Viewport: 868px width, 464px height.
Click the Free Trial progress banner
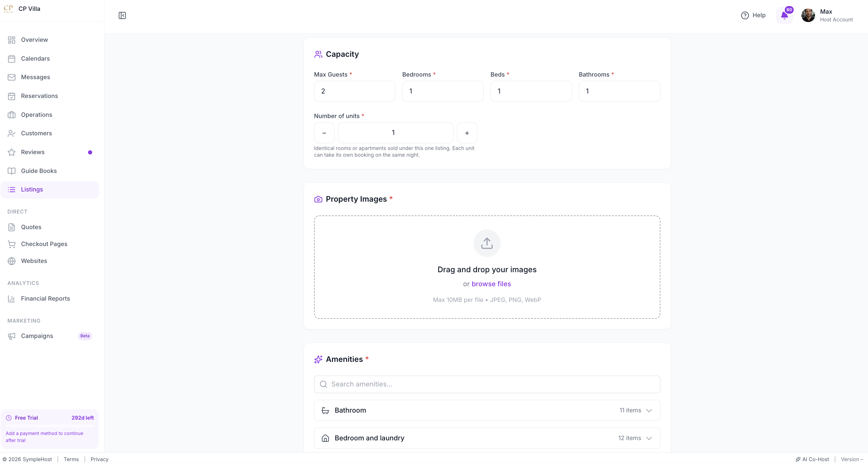click(x=50, y=429)
